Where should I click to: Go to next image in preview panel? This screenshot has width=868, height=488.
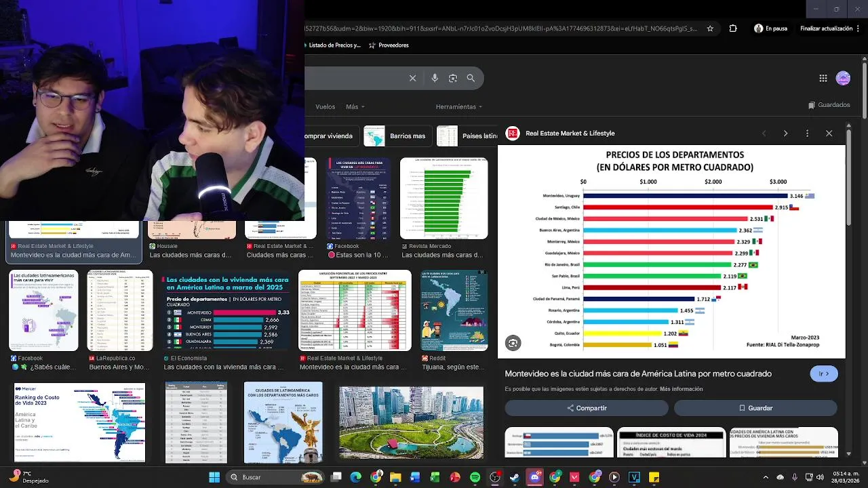(x=785, y=134)
